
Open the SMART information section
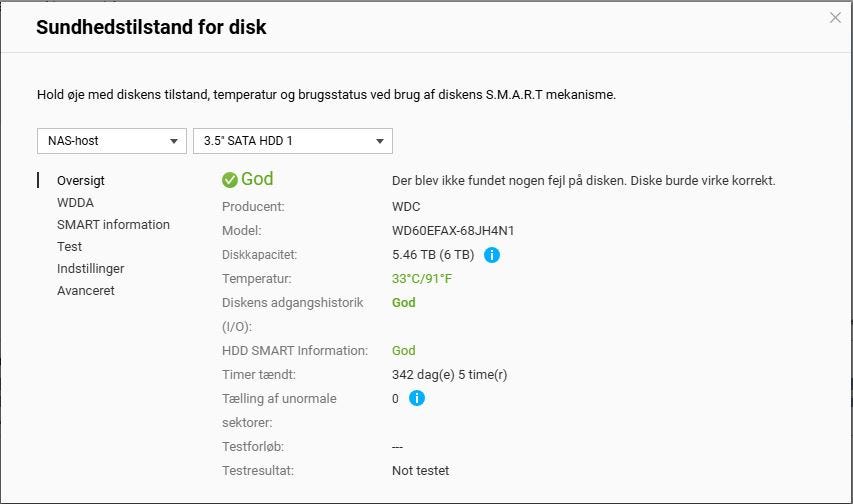click(x=113, y=225)
